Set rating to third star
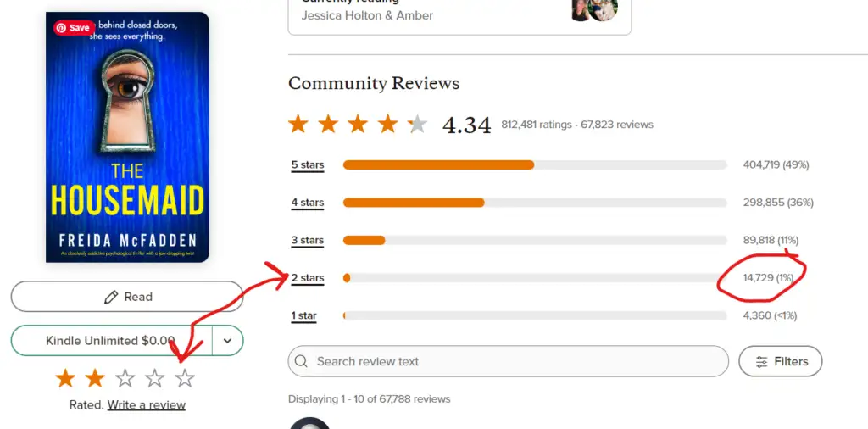The height and width of the screenshot is (429, 868). [125, 379]
